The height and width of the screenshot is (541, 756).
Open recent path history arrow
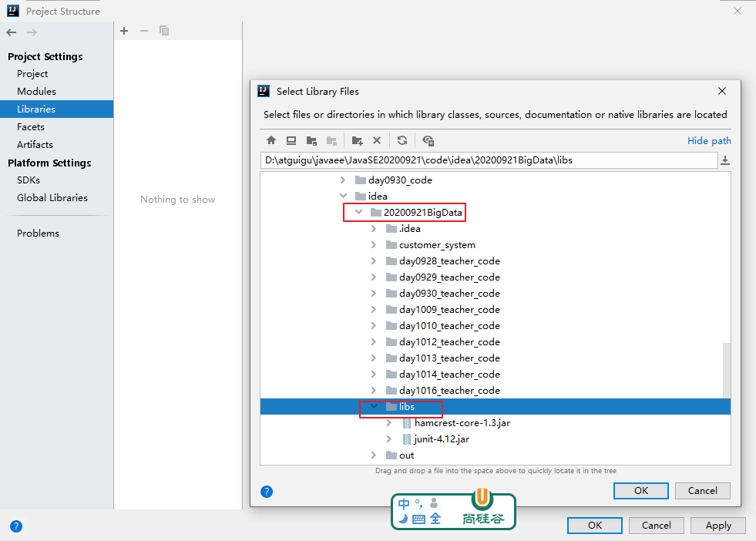724,160
